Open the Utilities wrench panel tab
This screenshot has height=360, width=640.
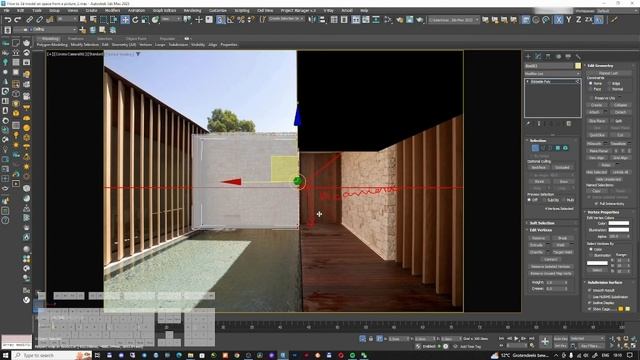click(x=578, y=56)
